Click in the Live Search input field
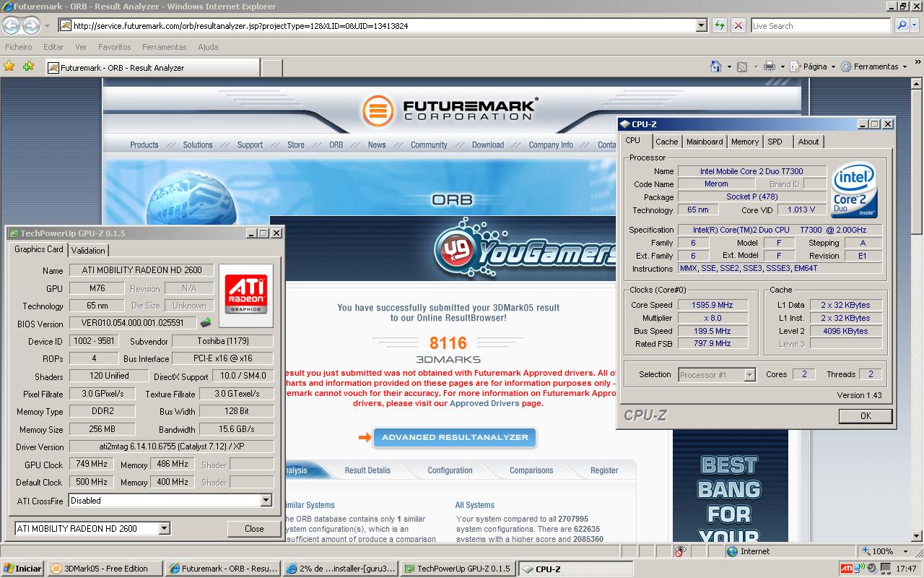The height and width of the screenshot is (578, 924). [820, 25]
